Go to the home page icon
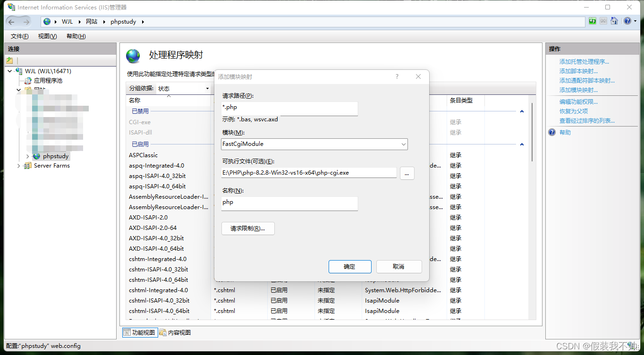 click(x=614, y=21)
